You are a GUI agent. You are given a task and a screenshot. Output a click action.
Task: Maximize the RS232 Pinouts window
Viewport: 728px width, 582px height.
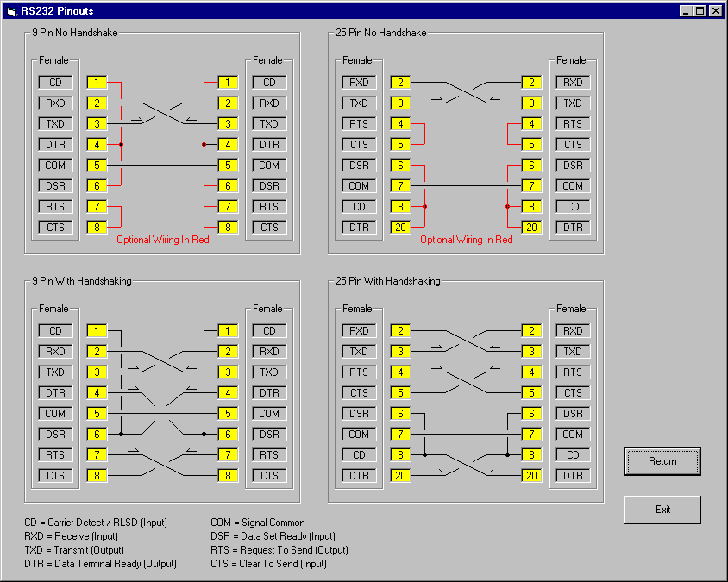(x=700, y=11)
